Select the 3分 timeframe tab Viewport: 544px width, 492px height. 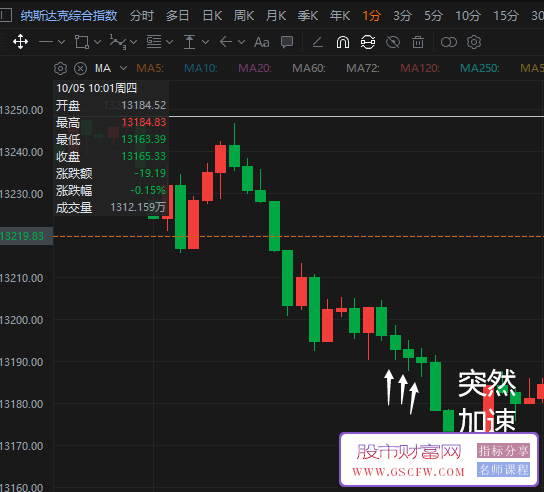[402, 16]
